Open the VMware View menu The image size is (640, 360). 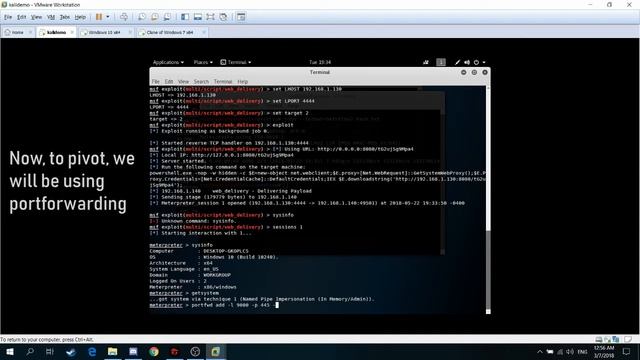click(36, 17)
